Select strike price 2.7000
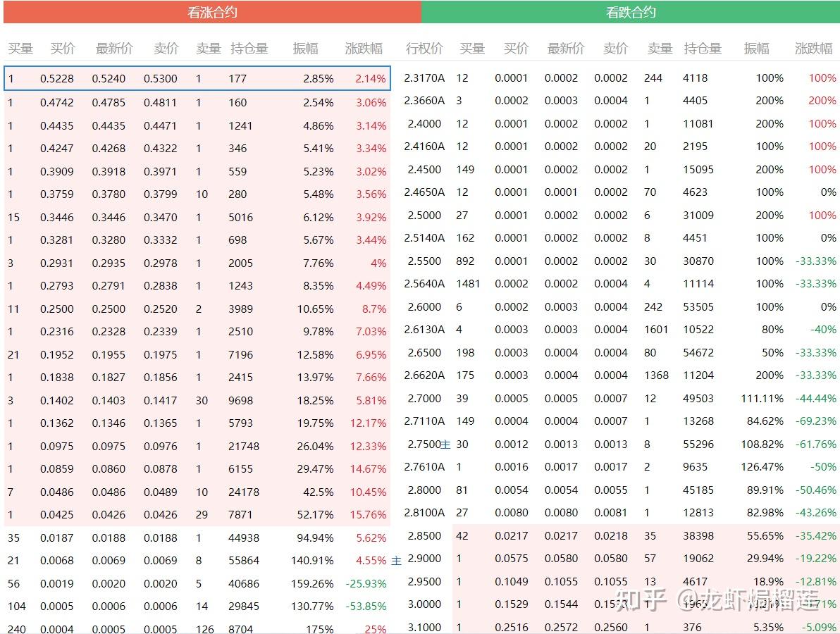This screenshot has width=840, height=634. coord(424,399)
